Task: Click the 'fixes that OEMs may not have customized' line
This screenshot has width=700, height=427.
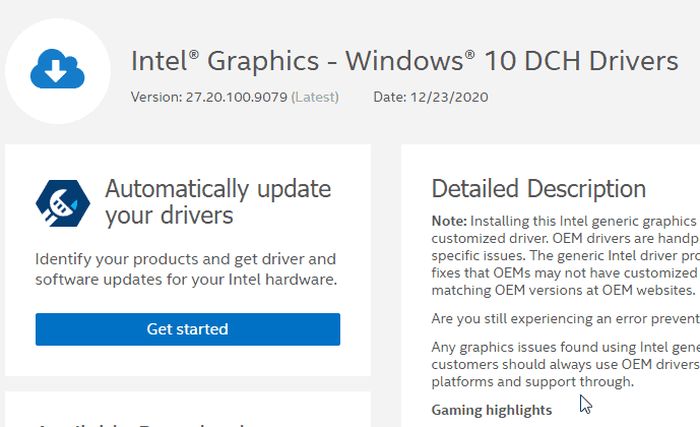Action: pyautogui.click(x=565, y=273)
